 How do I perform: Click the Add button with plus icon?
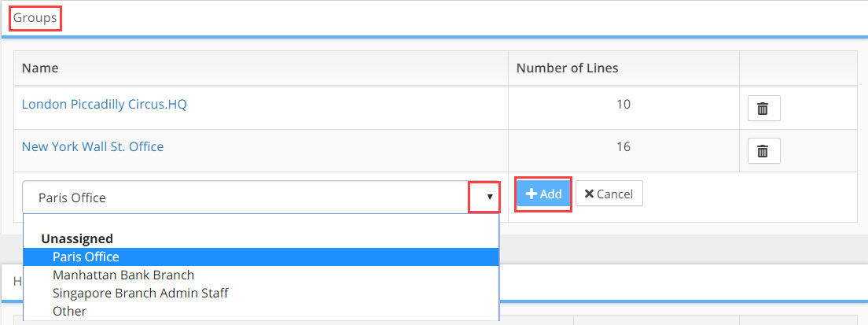pyautogui.click(x=543, y=194)
